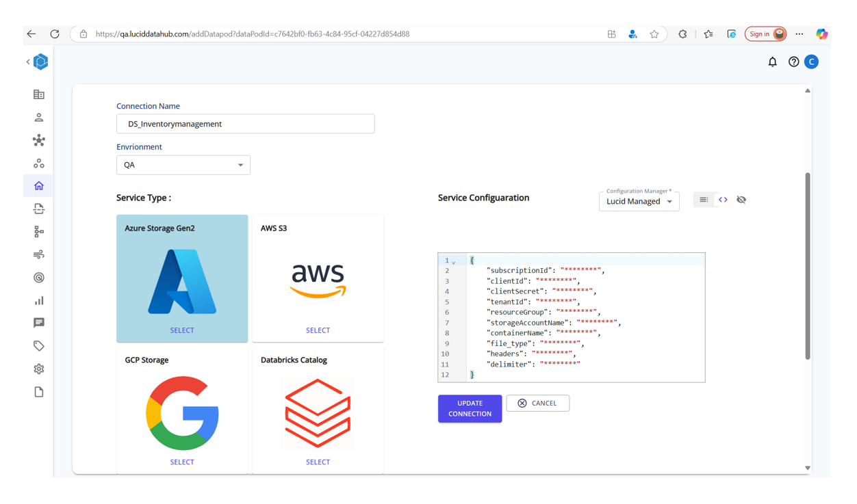Go to the home icon in sidebar
857x504 pixels.
(x=39, y=186)
